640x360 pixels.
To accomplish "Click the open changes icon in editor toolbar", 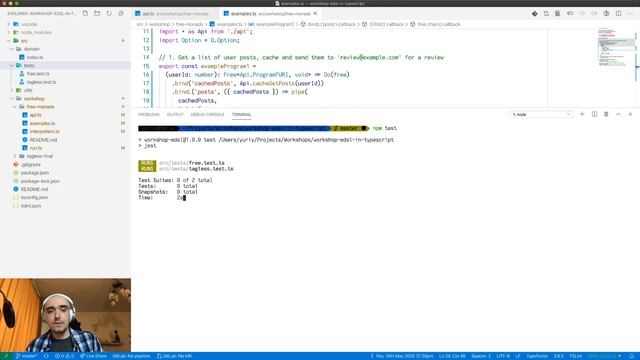I will (546, 13).
